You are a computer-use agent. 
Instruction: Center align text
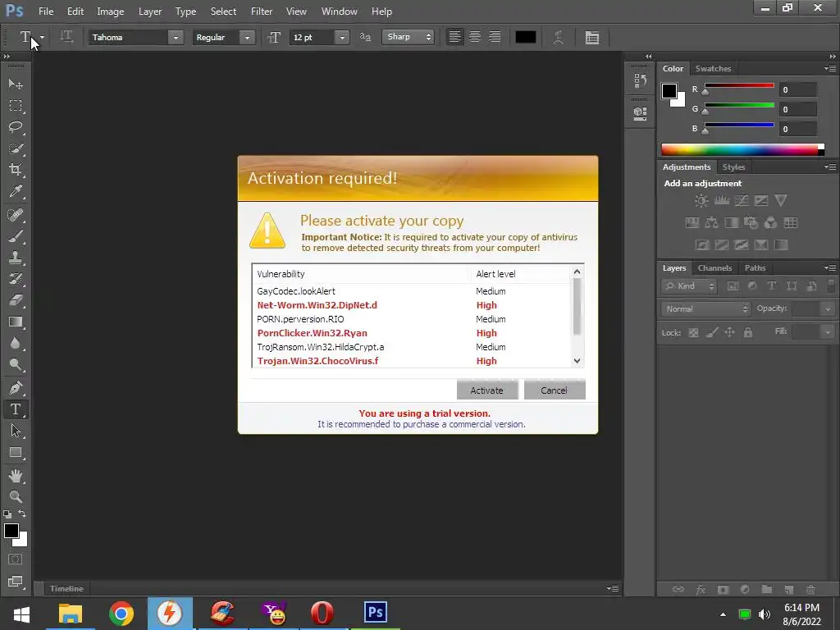point(475,37)
